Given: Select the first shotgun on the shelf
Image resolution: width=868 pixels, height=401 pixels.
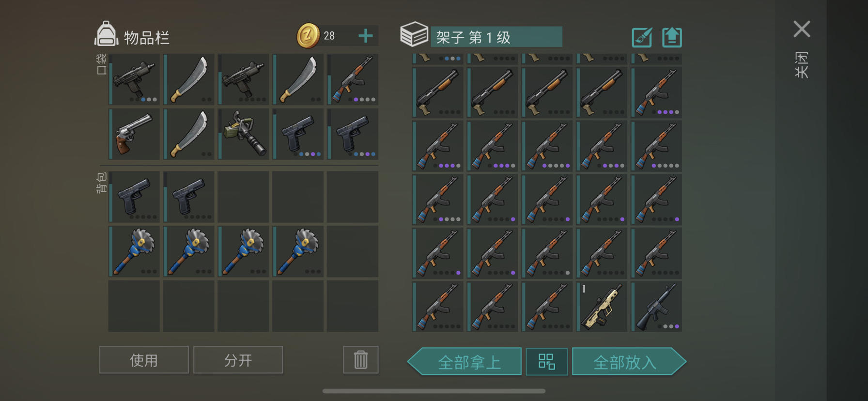Looking at the screenshot, I should tap(437, 93).
